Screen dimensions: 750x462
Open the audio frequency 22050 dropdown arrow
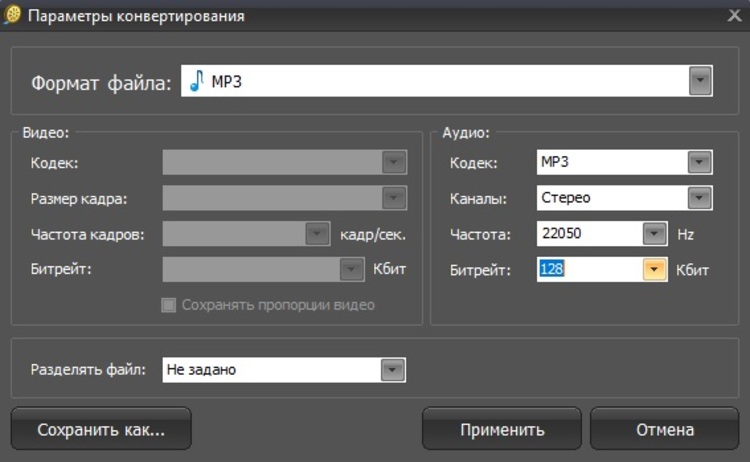point(654,233)
